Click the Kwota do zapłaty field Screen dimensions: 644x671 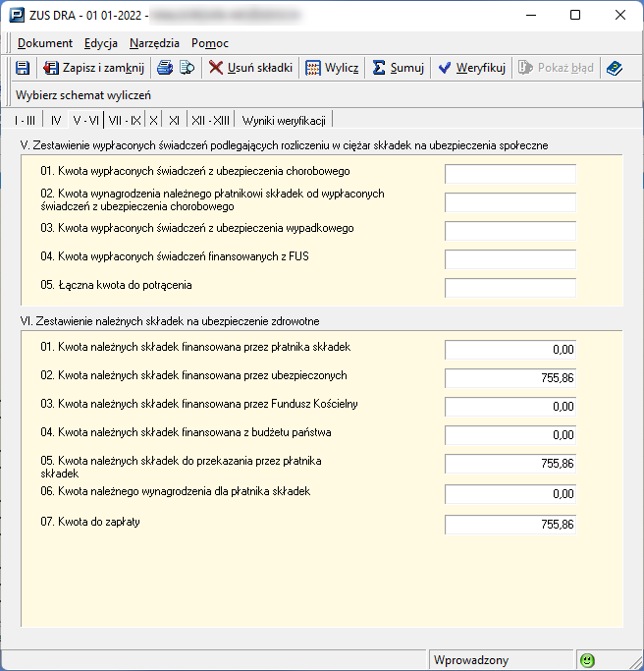click(510, 525)
